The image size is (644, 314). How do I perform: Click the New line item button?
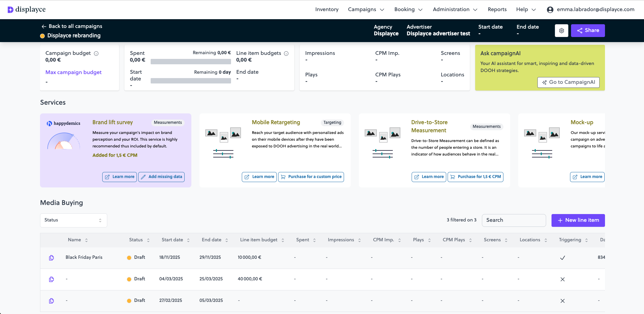point(578,220)
